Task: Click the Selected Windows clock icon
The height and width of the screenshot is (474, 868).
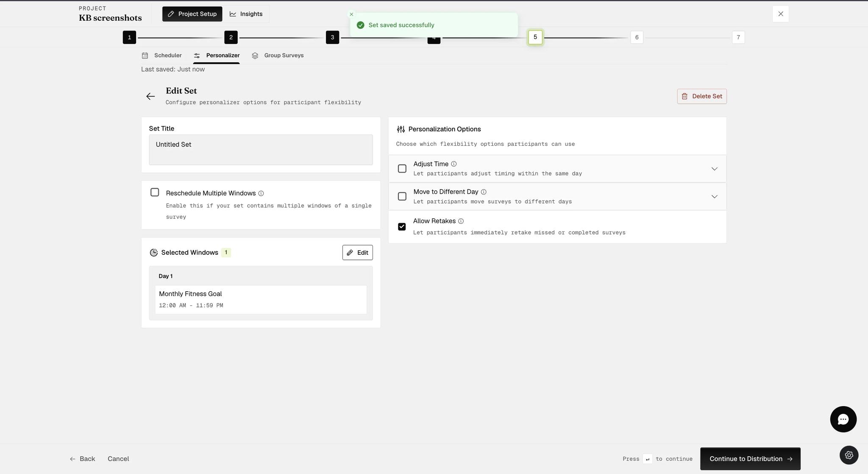Action: pos(153,253)
